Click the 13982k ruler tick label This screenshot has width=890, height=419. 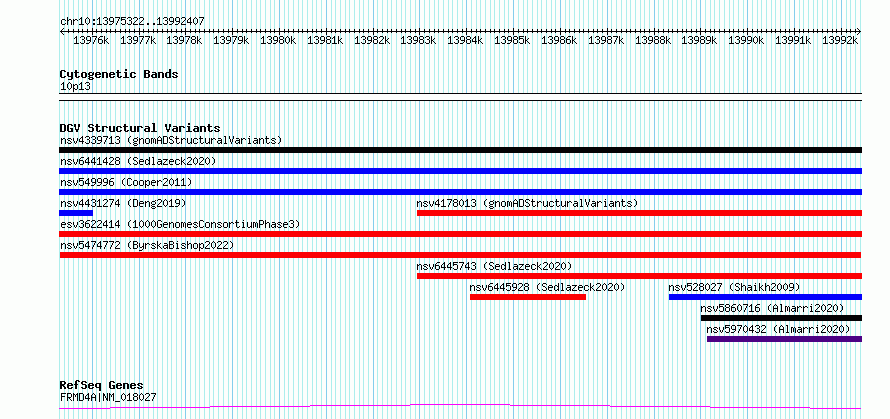(372, 40)
